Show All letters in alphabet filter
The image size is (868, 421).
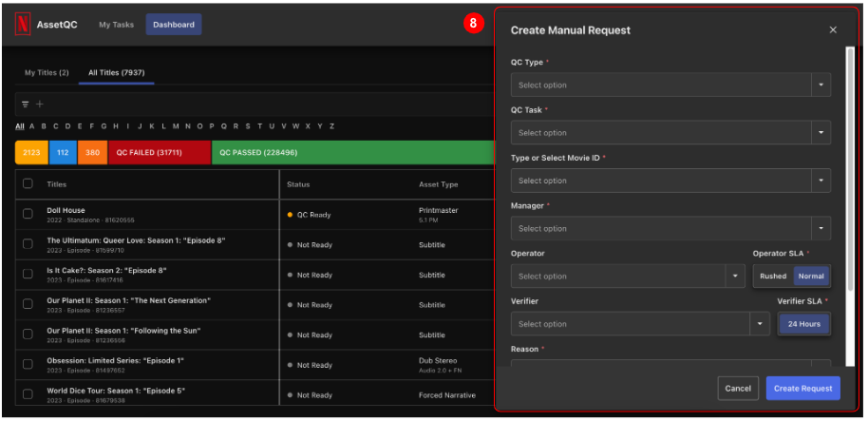point(20,126)
